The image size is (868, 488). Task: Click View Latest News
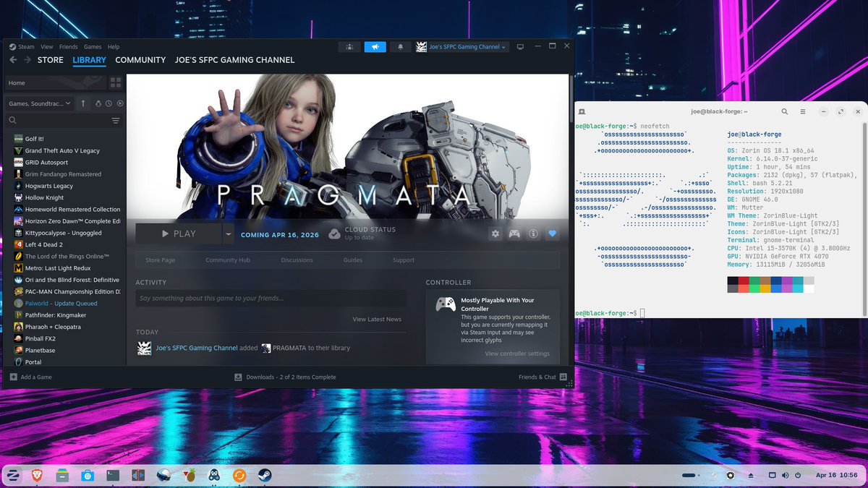point(377,319)
